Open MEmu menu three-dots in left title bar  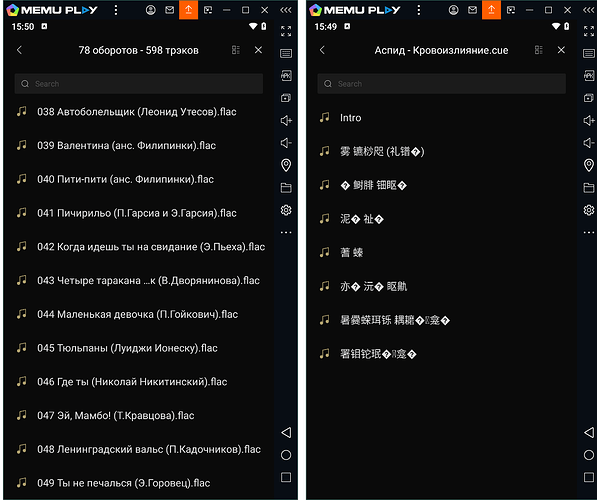(116, 10)
